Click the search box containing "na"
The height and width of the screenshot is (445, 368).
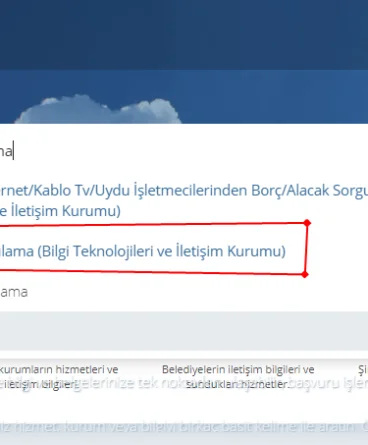click(184, 152)
